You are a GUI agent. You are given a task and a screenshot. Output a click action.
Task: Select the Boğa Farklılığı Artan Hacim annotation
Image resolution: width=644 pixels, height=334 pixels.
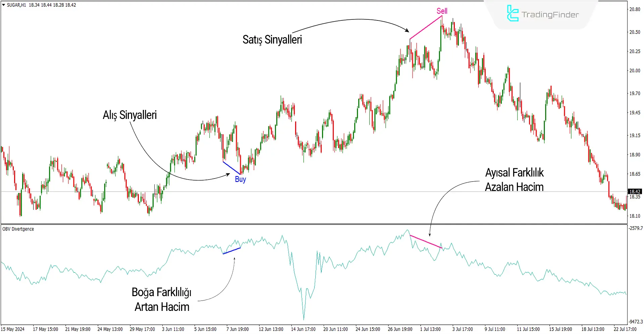coord(162,299)
